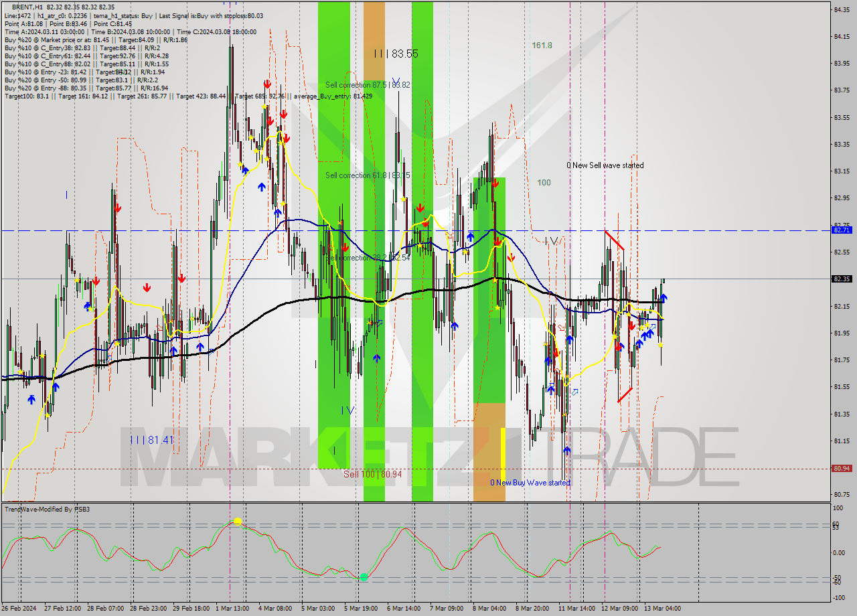Click the red sell arrow above the 1 Mar peak
This screenshot has width=857, height=616.
(266, 85)
